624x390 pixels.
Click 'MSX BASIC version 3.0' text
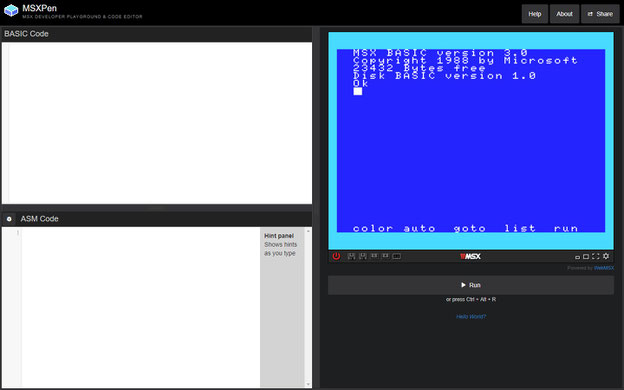tap(440, 53)
